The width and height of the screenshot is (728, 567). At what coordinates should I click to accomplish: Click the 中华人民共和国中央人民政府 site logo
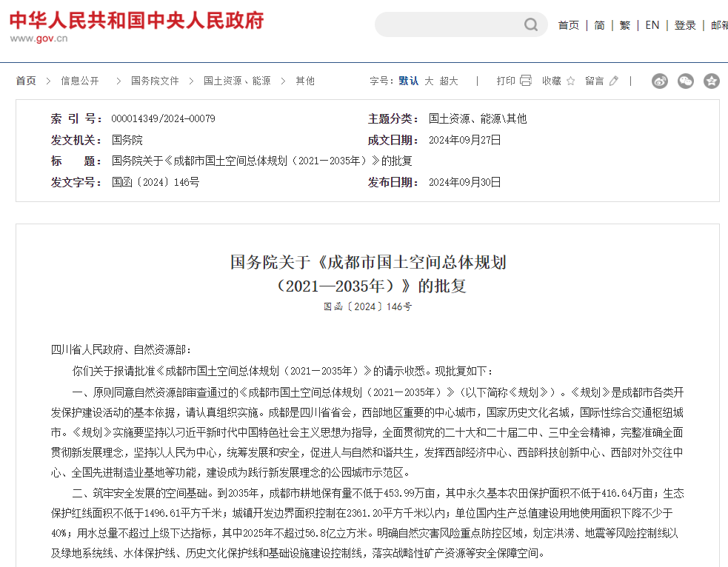point(136,21)
